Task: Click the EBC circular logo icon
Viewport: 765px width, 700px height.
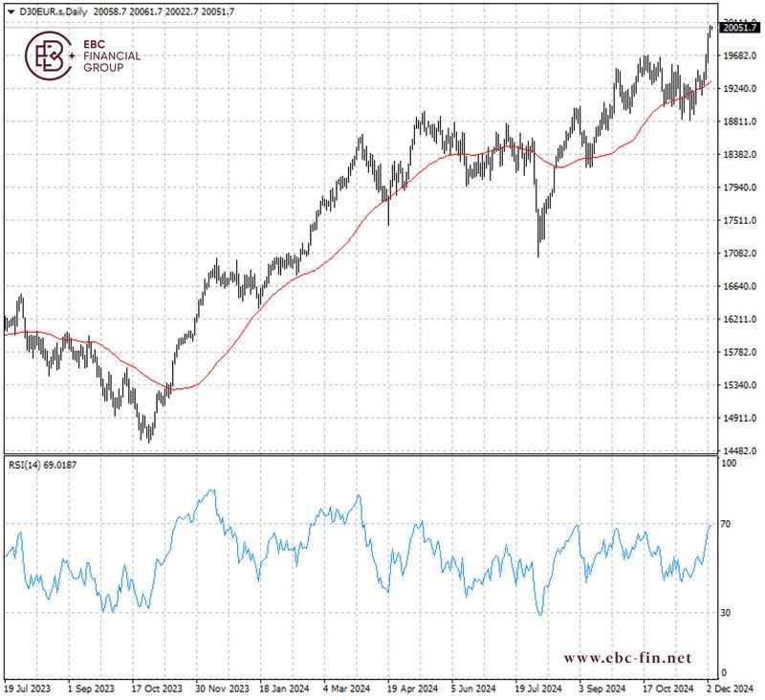Action: pyautogui.click(x=49, y=55)
